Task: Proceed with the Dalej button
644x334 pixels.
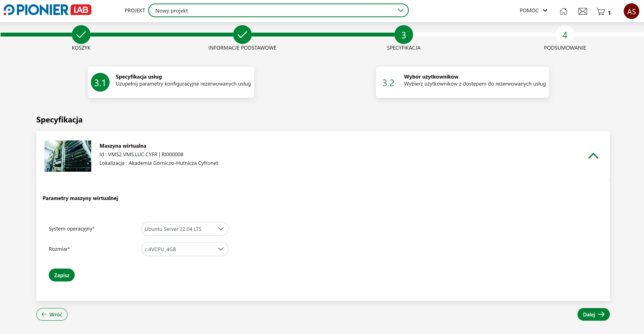Action: coord(593,314)
